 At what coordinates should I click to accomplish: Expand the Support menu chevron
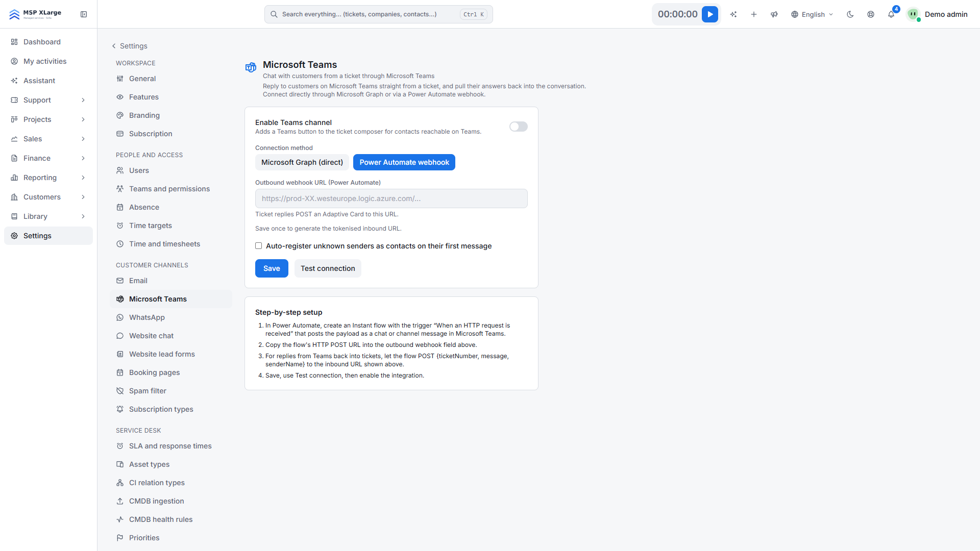click(x=83, y=100)
